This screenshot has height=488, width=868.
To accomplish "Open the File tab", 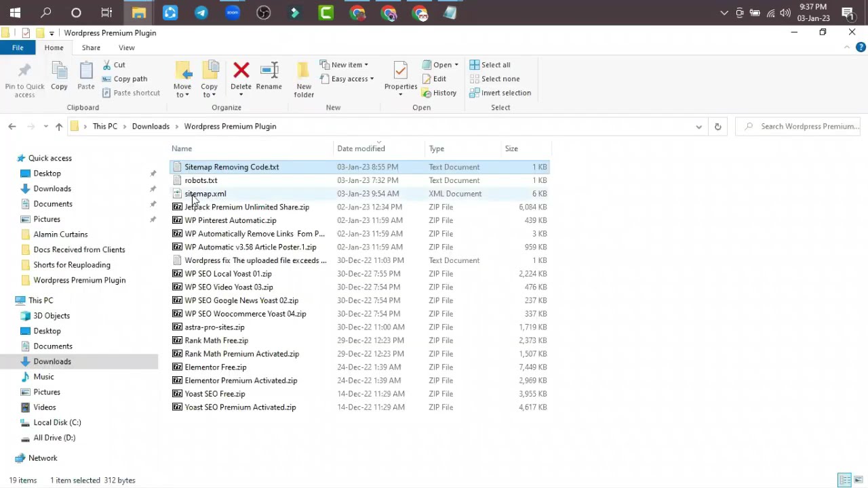I will (18, 47).
